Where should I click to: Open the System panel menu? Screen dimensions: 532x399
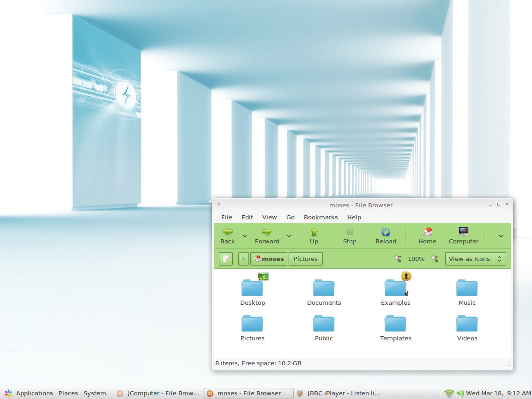pyautogui.click(x=95, y=393)
